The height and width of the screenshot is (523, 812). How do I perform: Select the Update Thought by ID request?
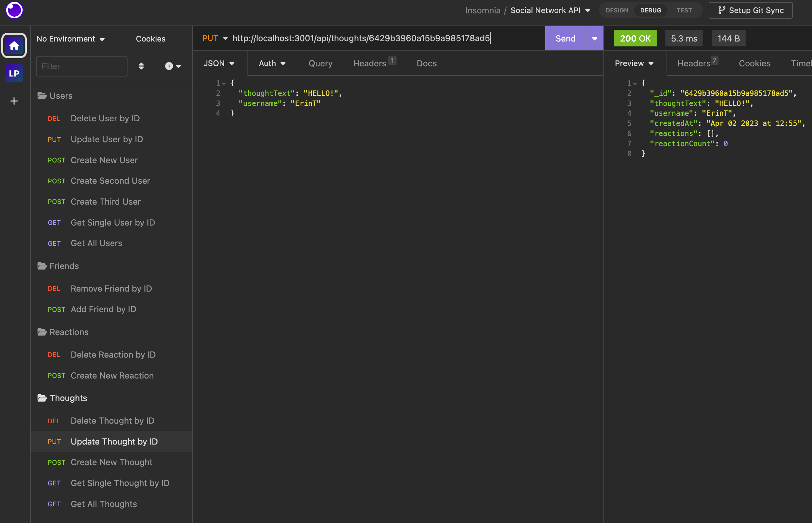click(x=114, y=442)
